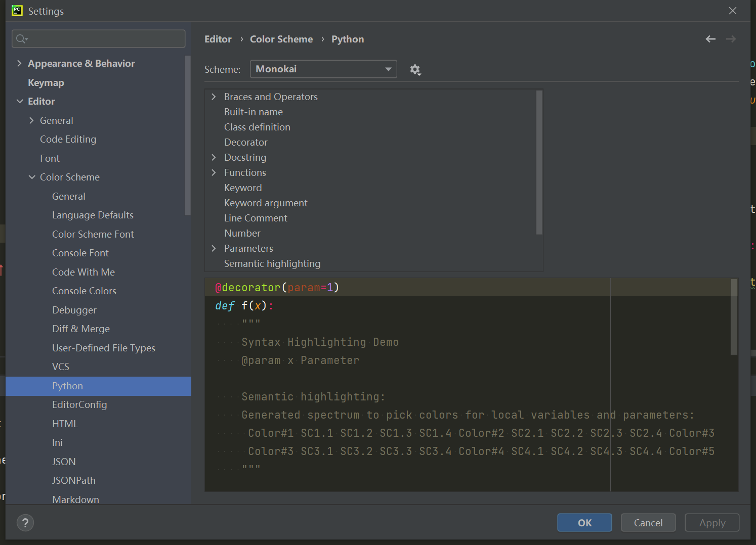Viewport: 756px width, 545px height.
Task: Click Color#1 in the preview spectrum
Action: point(271,433)
